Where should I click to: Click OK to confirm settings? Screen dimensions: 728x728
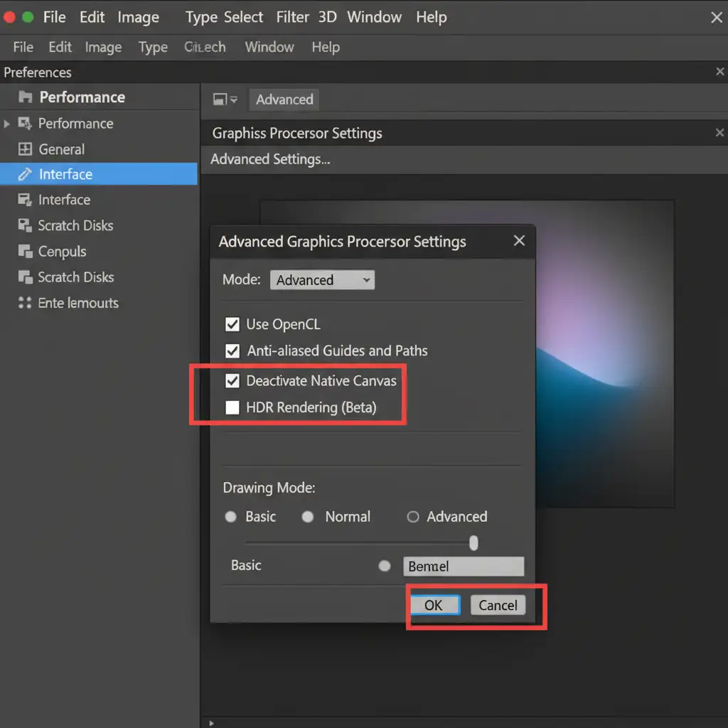click(434, 605)
